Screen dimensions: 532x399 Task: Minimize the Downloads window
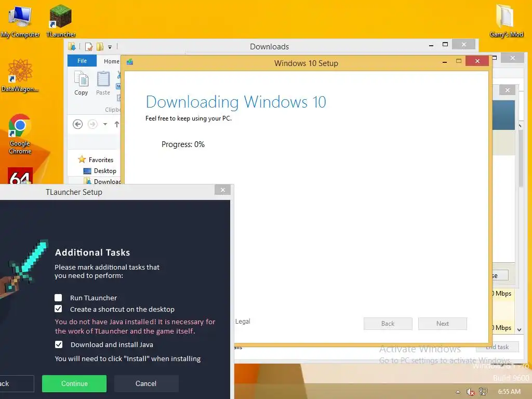click(431, 45)
